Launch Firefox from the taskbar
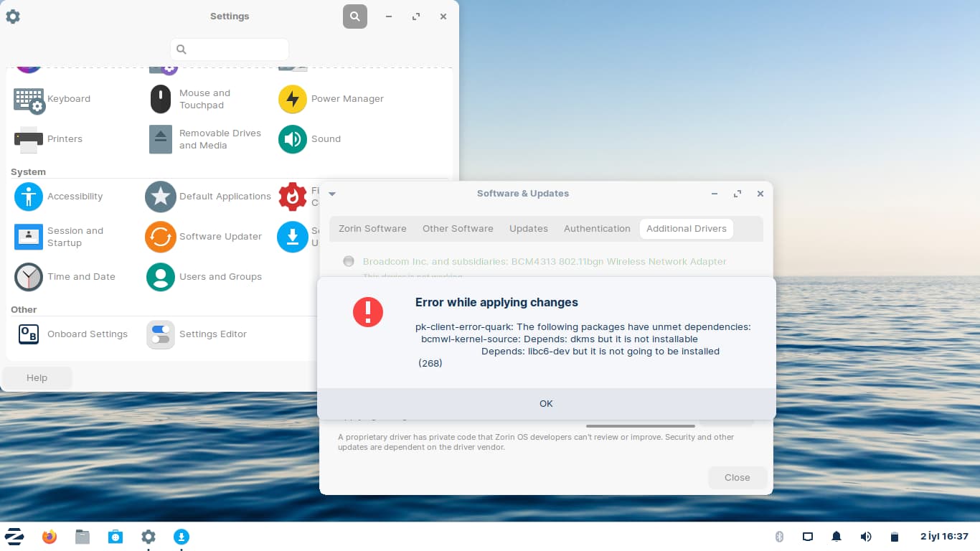This screenshot has width=980, height=551. (50, 537)
